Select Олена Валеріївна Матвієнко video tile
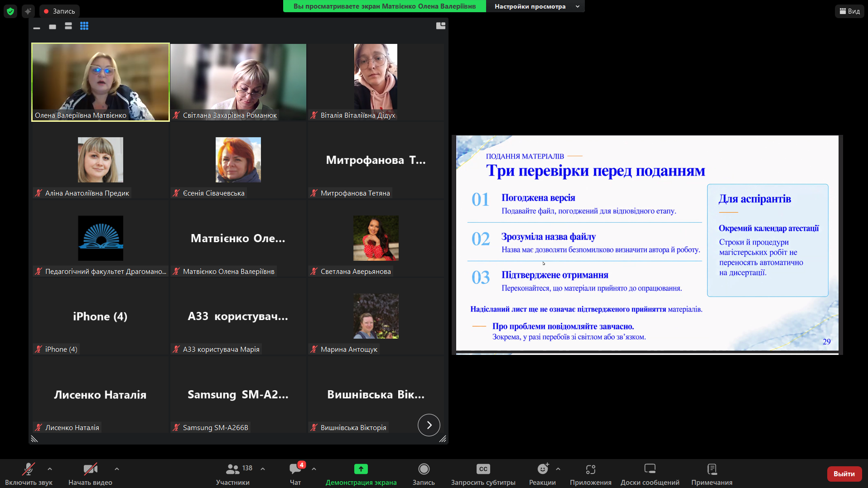This screenshot has width=868, height=488. 101,82
